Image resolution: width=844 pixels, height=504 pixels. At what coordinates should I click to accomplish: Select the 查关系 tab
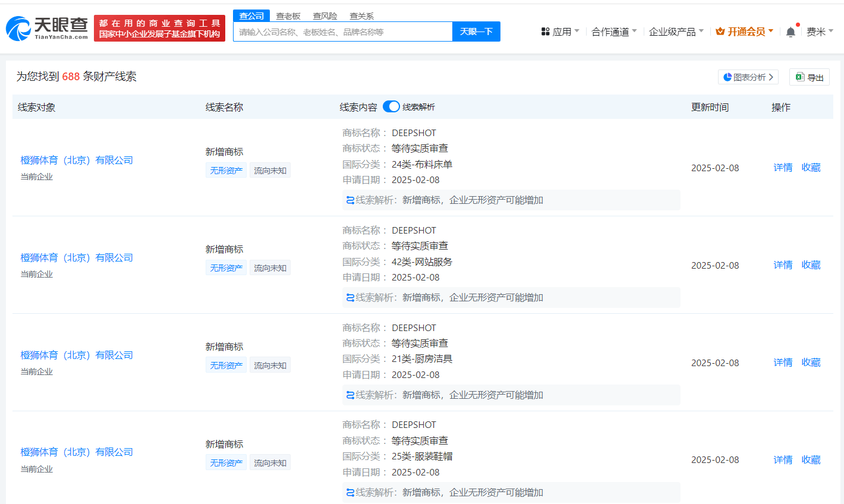(361, 16)
